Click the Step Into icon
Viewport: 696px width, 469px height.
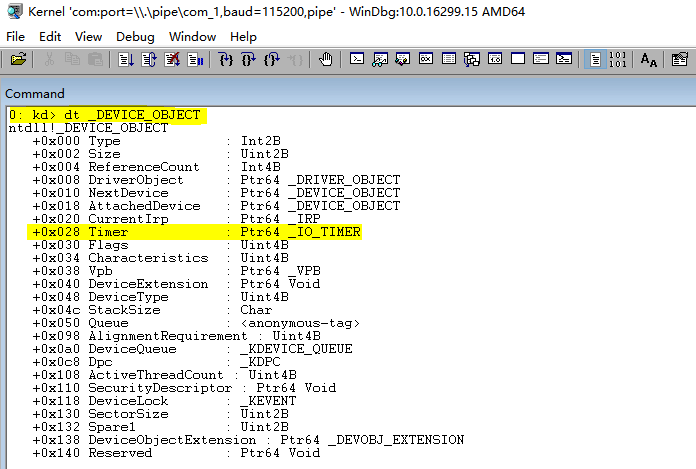(226, 59)
